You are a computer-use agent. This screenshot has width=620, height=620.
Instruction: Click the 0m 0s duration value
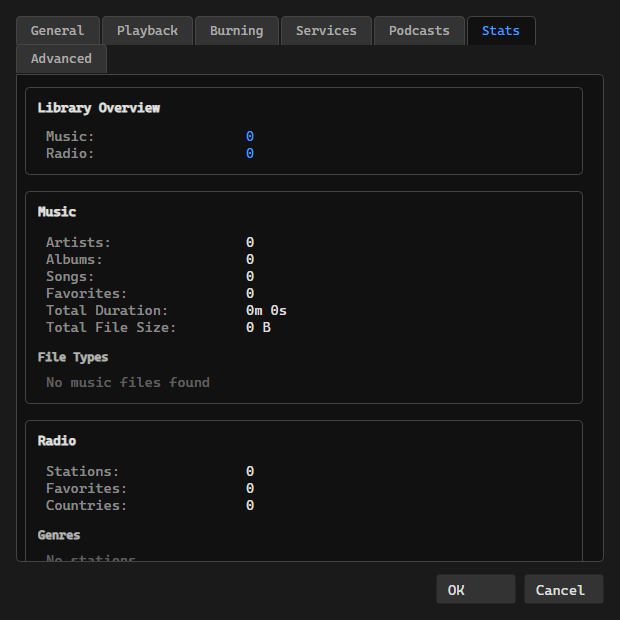[266, 310]
